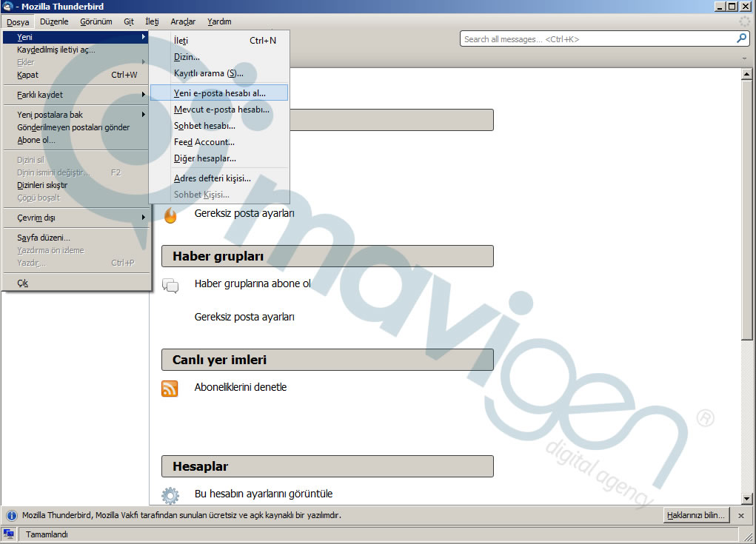Screen dimensions: 756x544
Task: Open the Git menu
Action: coord(129,21)
